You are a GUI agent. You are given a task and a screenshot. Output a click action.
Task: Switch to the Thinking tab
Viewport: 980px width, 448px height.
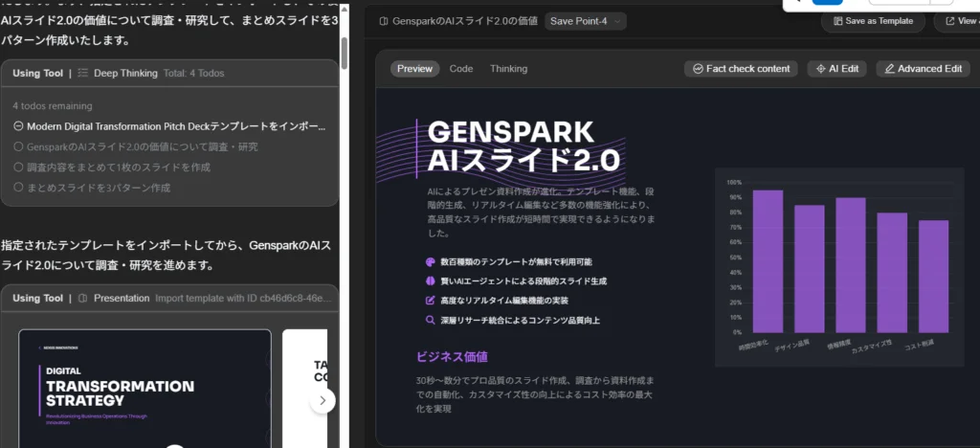click(509, 69)
